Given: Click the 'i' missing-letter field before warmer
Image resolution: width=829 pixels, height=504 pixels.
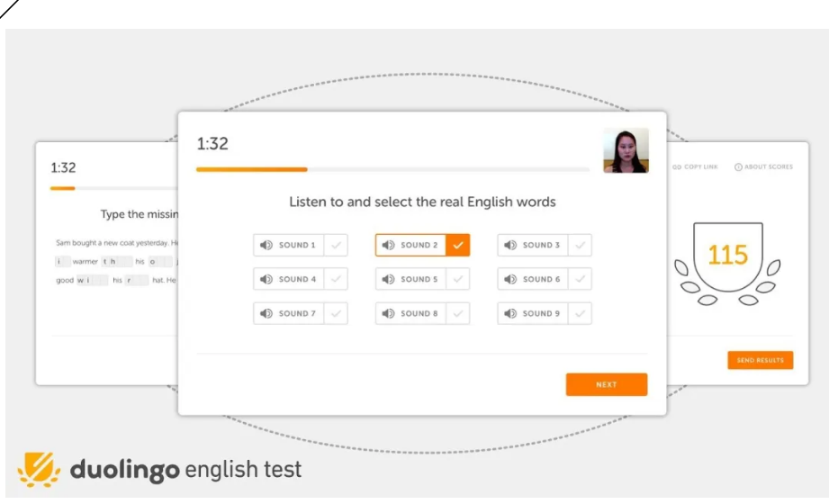Looking at the screenshot, I should (62, 261).
